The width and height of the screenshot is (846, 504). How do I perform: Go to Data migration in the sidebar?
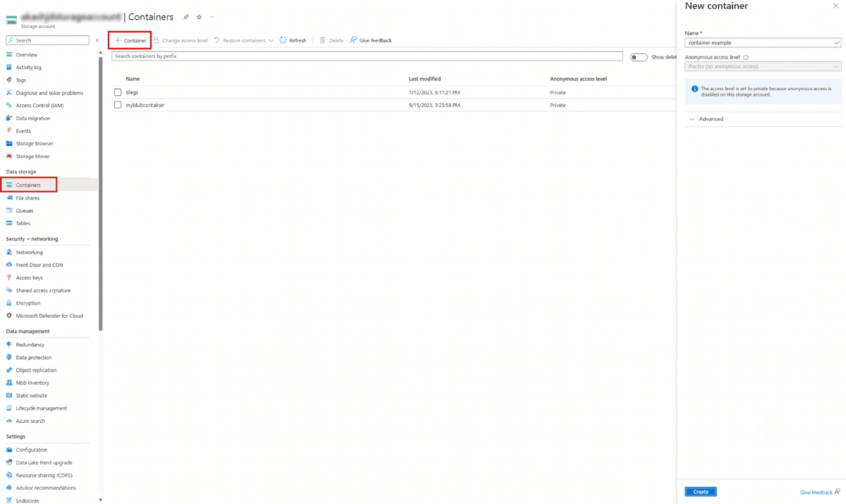(x=33, y=118)
